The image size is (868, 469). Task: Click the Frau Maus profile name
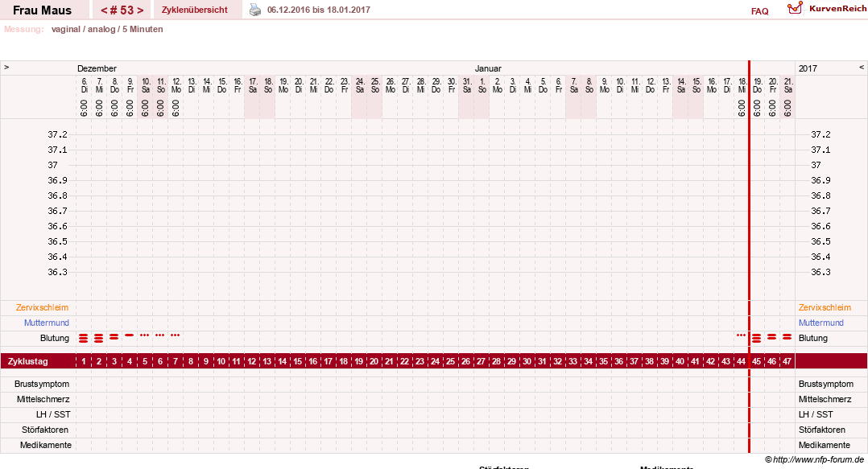point(42,10)
